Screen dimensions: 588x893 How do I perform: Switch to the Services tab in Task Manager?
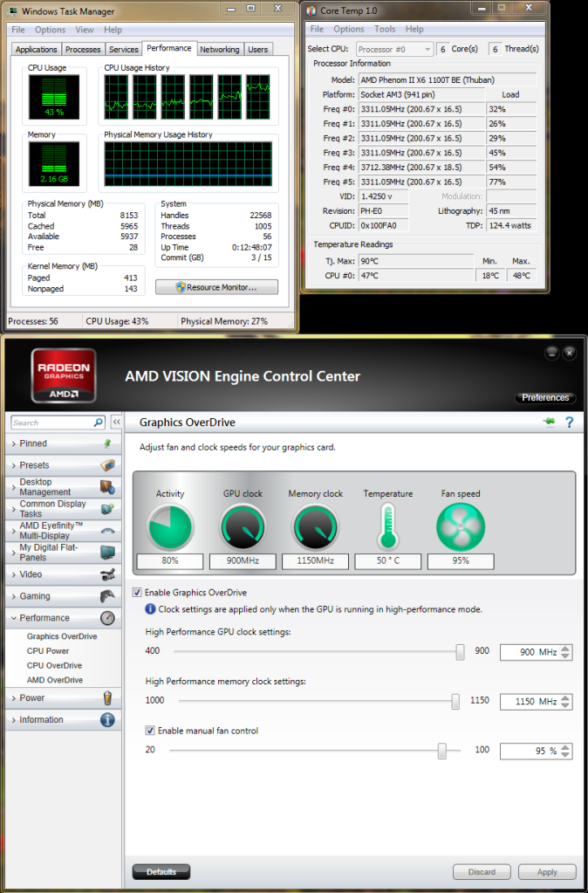point(124,50)
